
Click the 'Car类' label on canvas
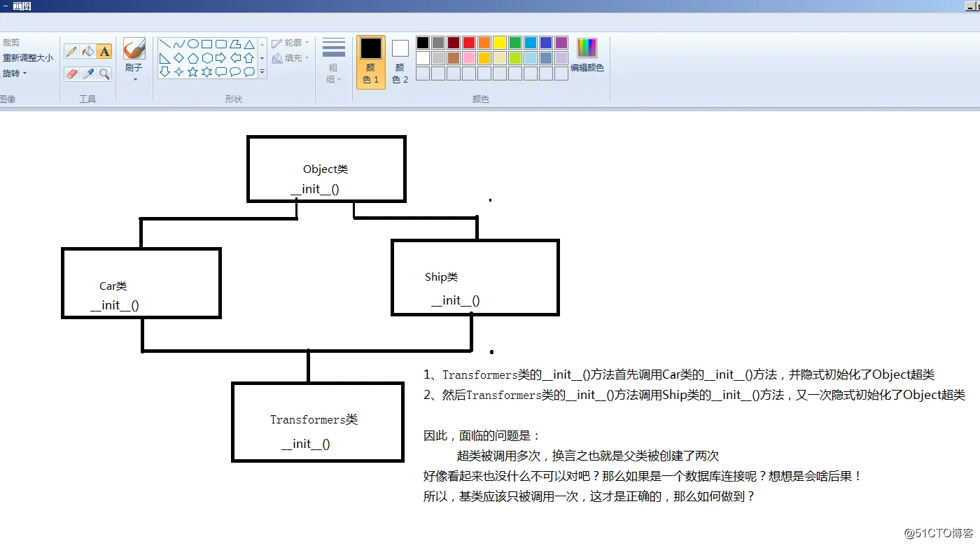113,286
